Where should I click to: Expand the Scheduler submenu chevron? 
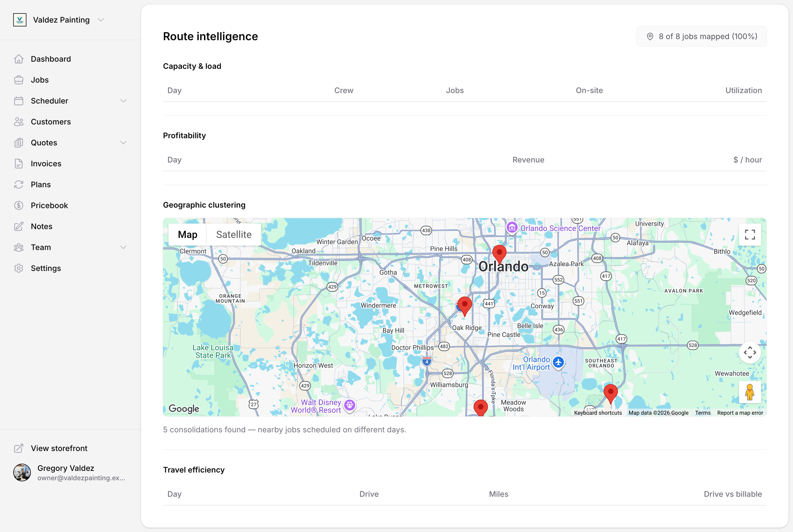(x=123, y=101)
